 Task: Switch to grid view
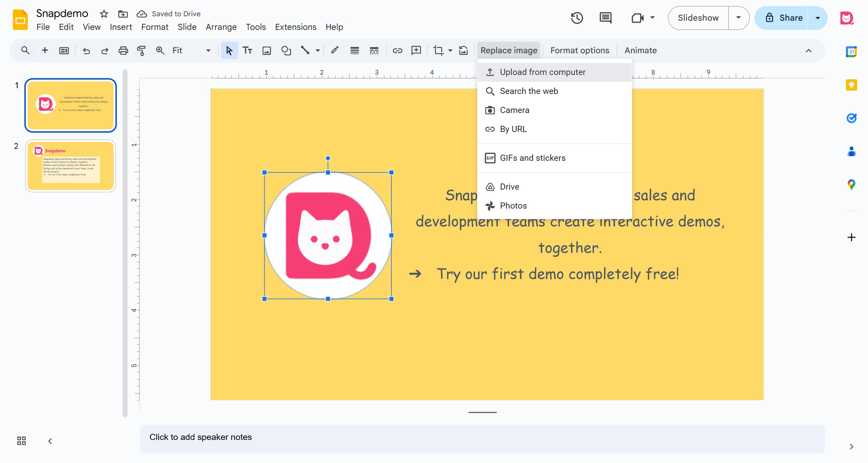tap(21, 441)
